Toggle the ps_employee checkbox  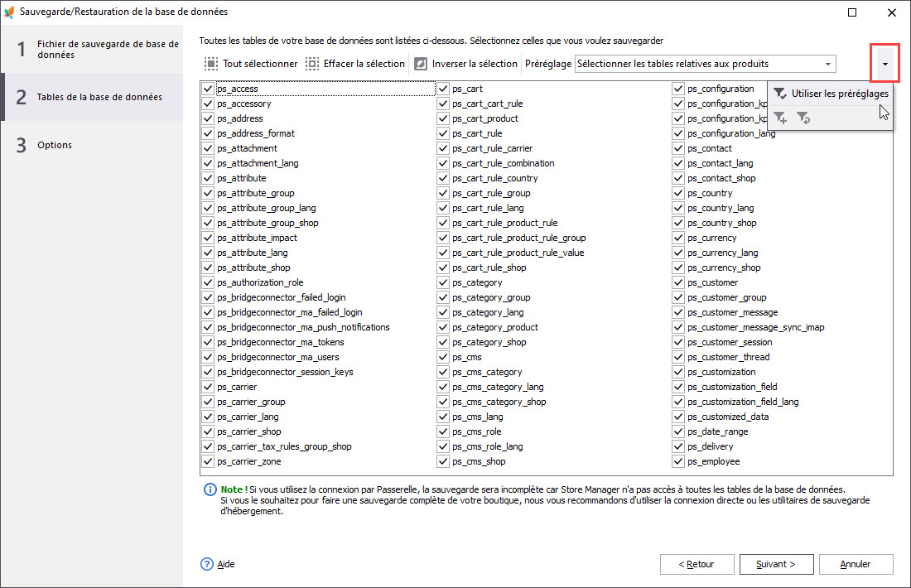pos(678,461)
